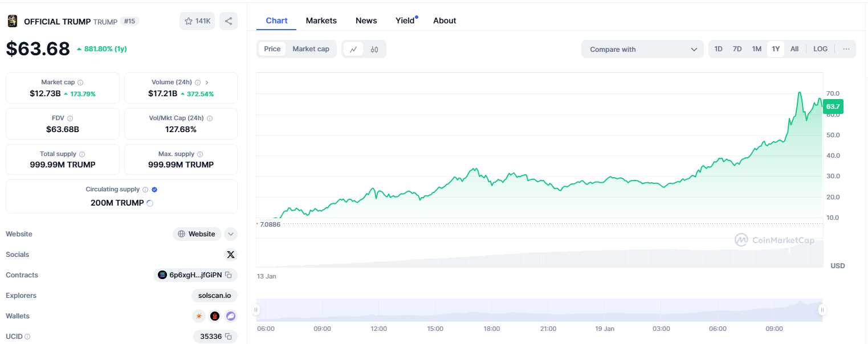Image resolution: width=868 pixels, height=344 pixels.
Task: Click the 13 Jan date label
Action: 266,276
